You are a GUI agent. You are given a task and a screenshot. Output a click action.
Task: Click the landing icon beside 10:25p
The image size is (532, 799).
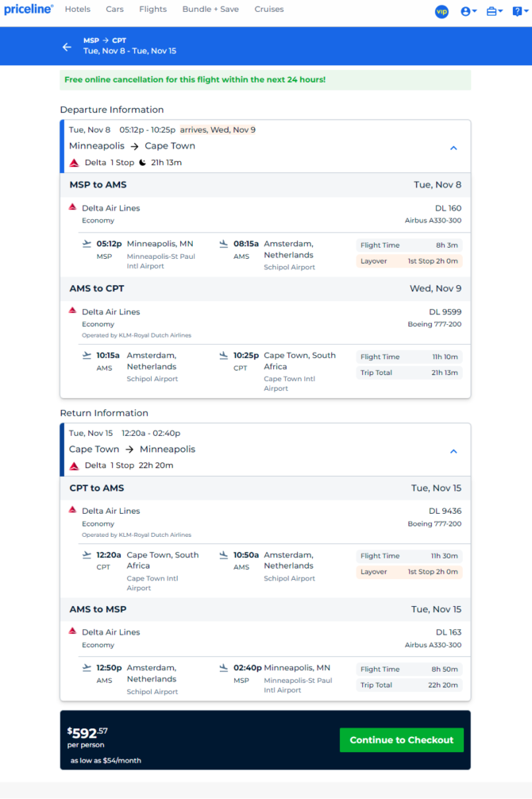pos(224,356)
